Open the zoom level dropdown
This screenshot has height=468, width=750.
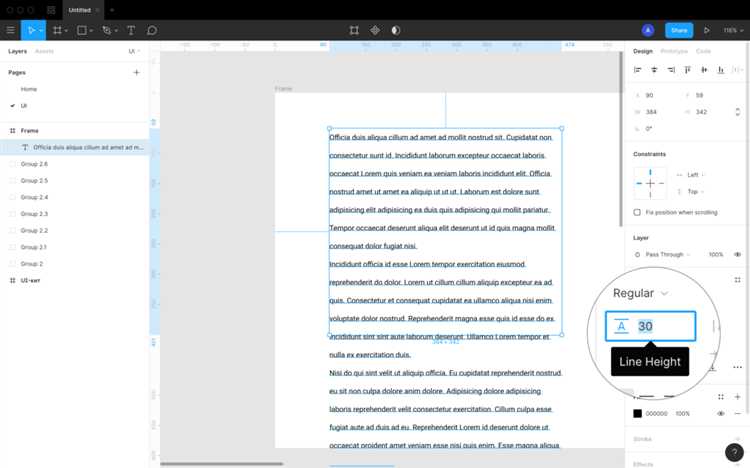pos(733,30)
